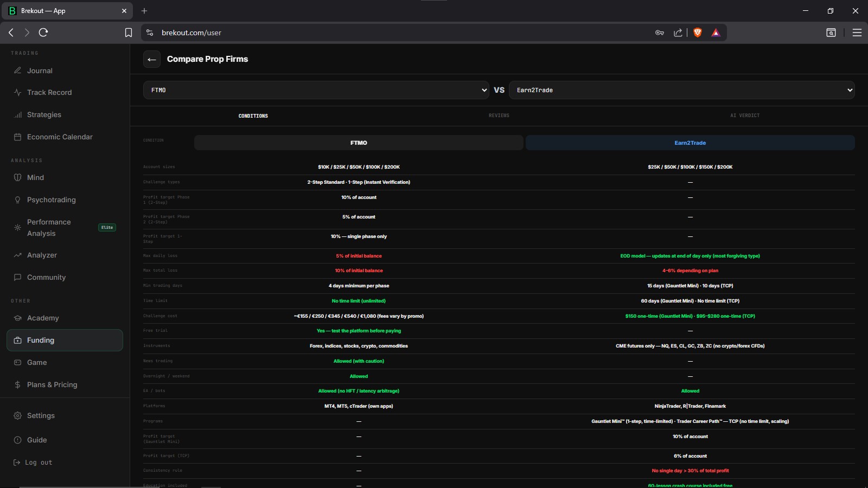Click the Funding wallet icon
This screenshot has width=868, height=488.
[17, 341]
